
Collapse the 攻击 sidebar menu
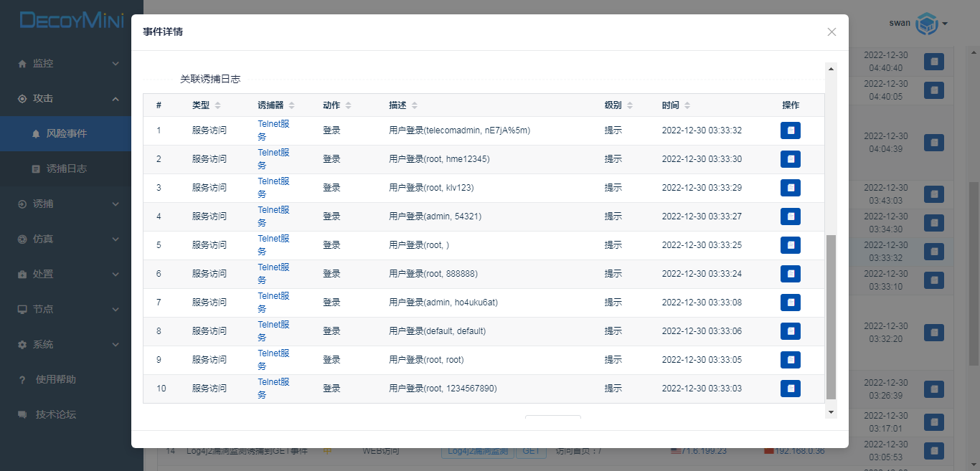[x=68, y=98]
